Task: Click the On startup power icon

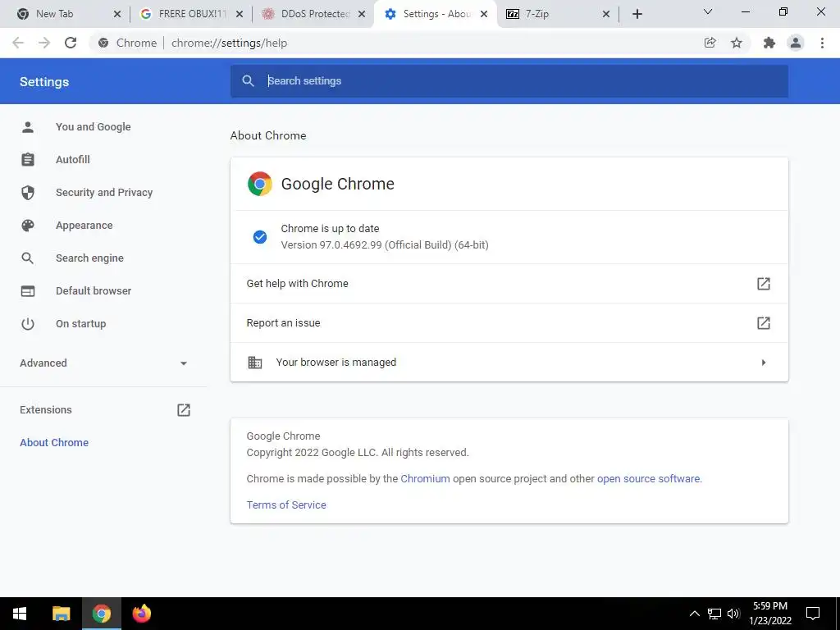Action: coord(28,323)
